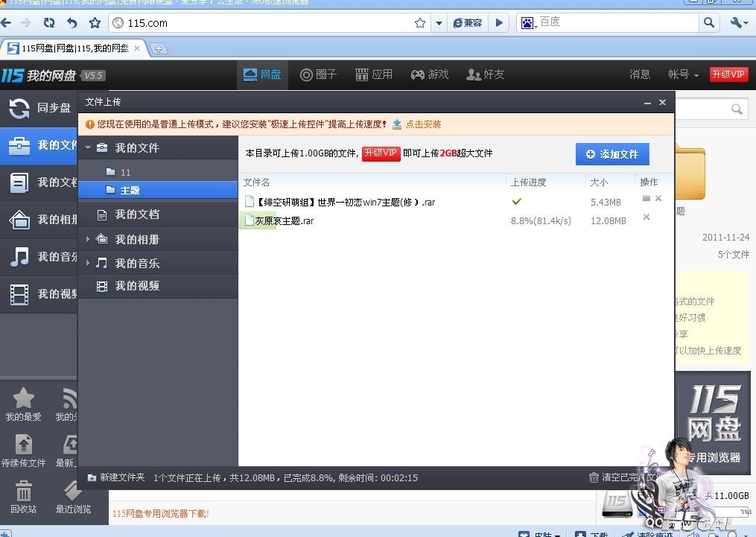Click the 添加文件 add file button

pyautogui.click(x=612, y=154)
